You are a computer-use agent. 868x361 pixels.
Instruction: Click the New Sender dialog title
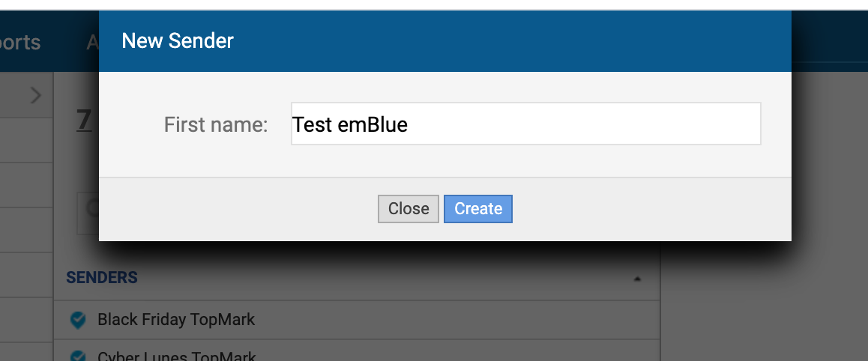pyautogui.click(x=178, y=40)
